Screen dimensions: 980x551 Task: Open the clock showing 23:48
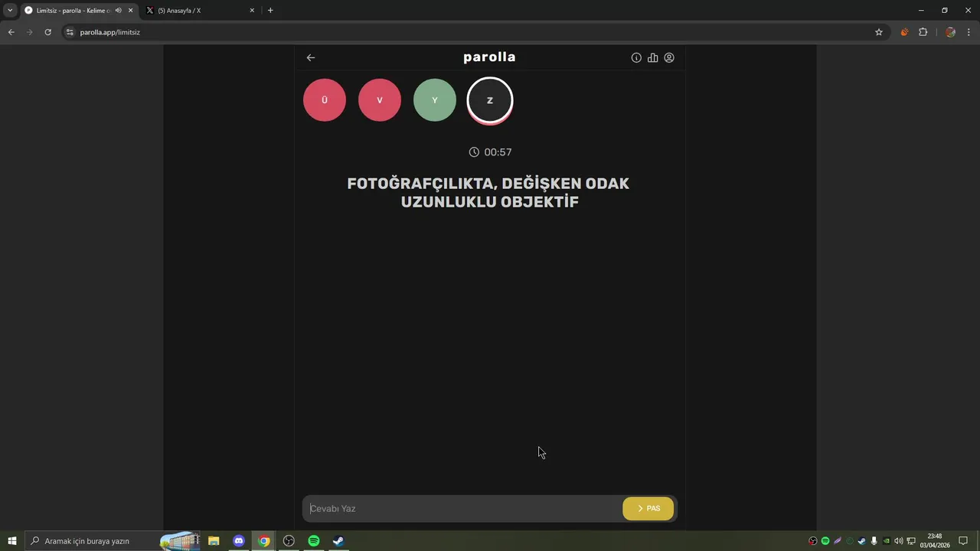point(935,541)
